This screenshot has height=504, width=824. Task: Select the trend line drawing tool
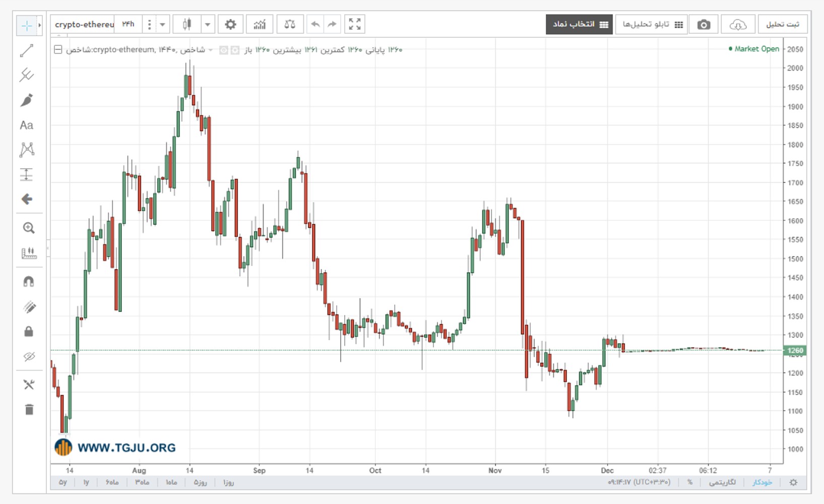tap(27, 50)
